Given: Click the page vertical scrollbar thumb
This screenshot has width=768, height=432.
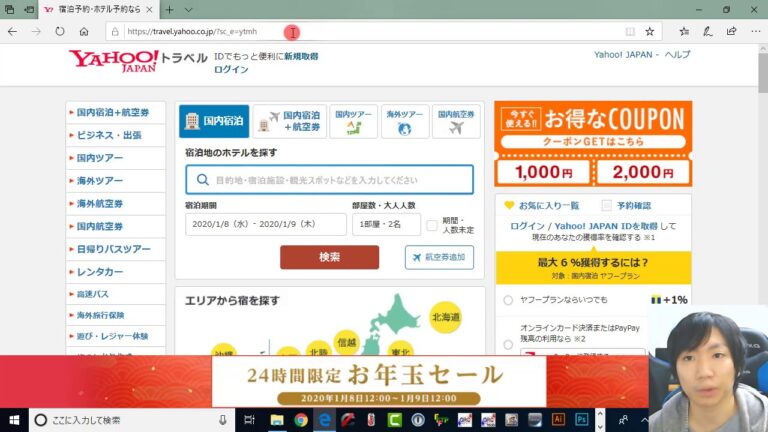Looking at the screenshot, I should (x=763, y=72).
